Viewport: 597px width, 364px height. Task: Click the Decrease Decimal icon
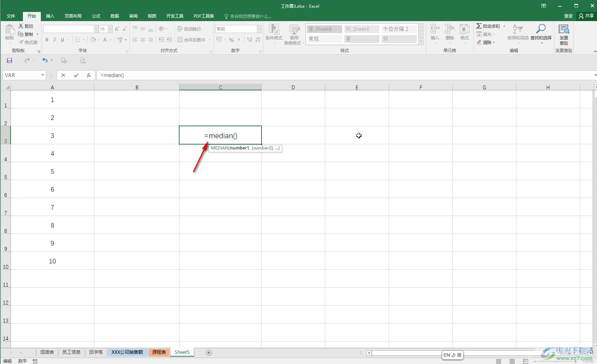[x=258, y=40]
